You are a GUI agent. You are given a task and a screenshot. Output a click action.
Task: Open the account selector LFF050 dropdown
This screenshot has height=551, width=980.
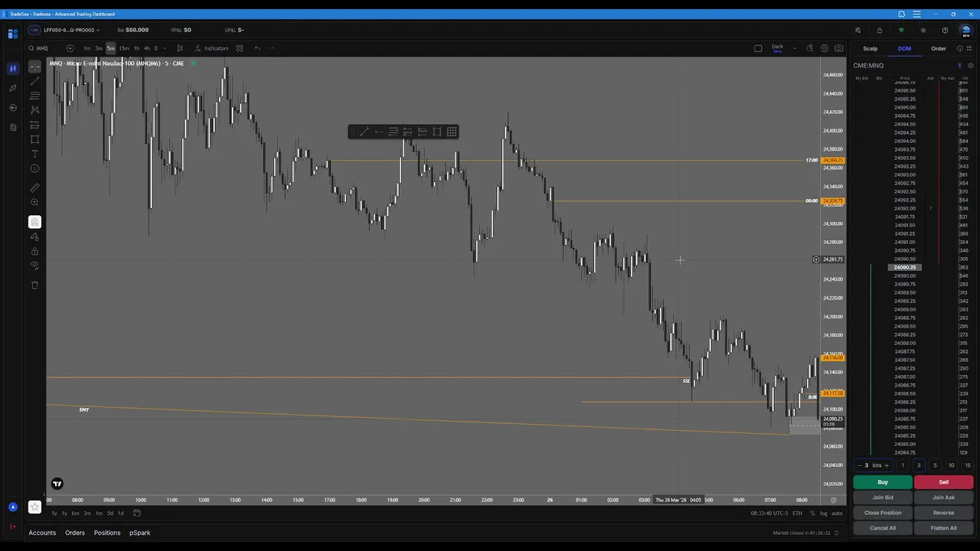click(x=65, y=30)
